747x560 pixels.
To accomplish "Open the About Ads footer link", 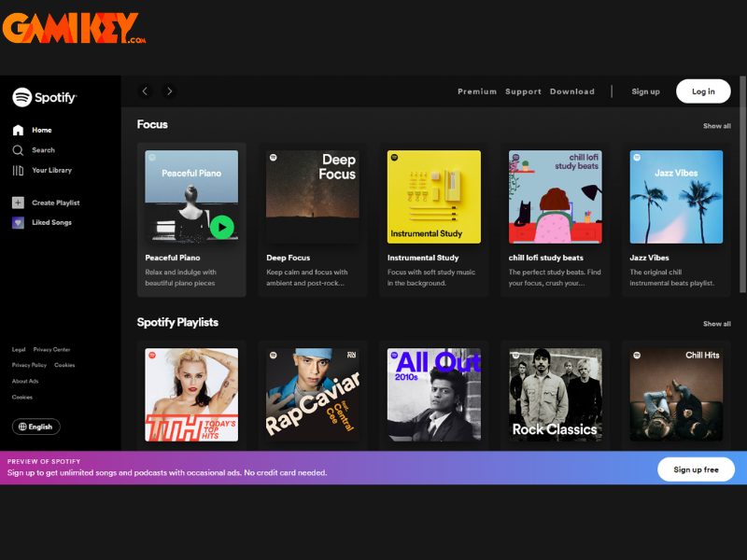I will pos(25,381).
